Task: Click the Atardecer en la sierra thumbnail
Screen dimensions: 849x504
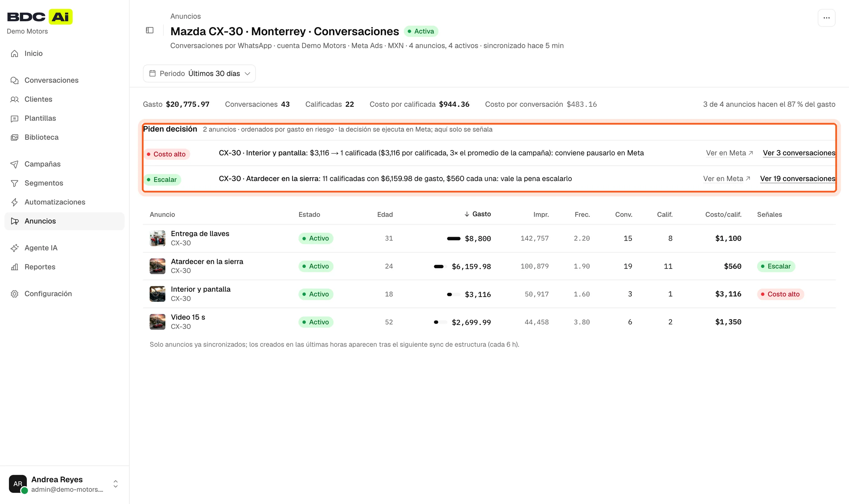Action: (158, 266)
